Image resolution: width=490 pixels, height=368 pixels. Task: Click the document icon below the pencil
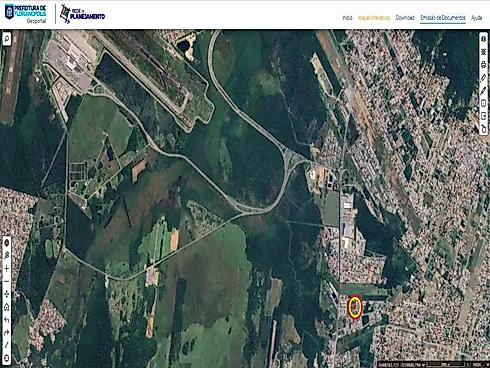click(x=483, y=103)
